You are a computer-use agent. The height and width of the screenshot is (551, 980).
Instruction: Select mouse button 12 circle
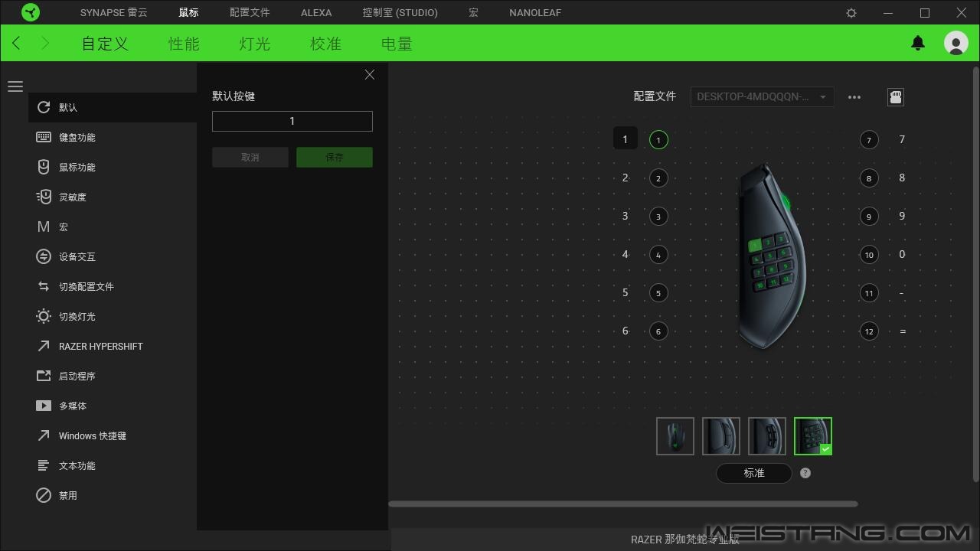[x=869, y=331]
